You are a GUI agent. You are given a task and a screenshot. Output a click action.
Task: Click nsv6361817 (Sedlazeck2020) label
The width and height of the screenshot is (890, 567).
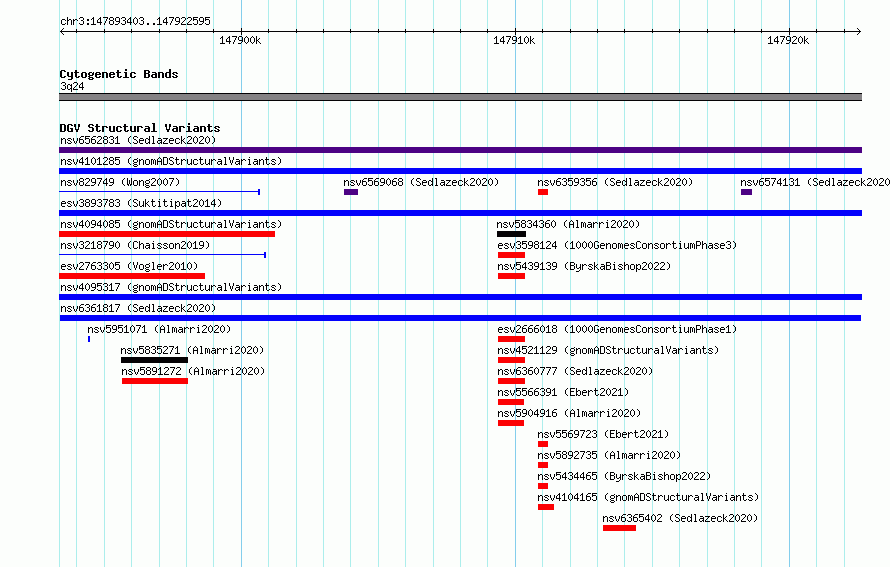pos(138,308)
